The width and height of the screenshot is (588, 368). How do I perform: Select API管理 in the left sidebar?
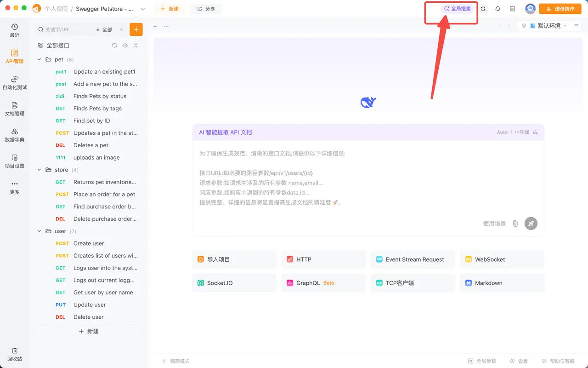15,57
